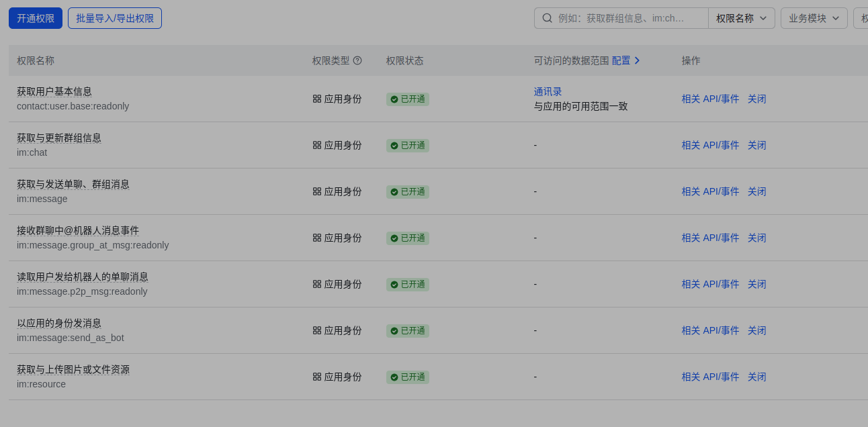Click the 获取与发送单聊、群组消息 permission name

coord(73,184)
